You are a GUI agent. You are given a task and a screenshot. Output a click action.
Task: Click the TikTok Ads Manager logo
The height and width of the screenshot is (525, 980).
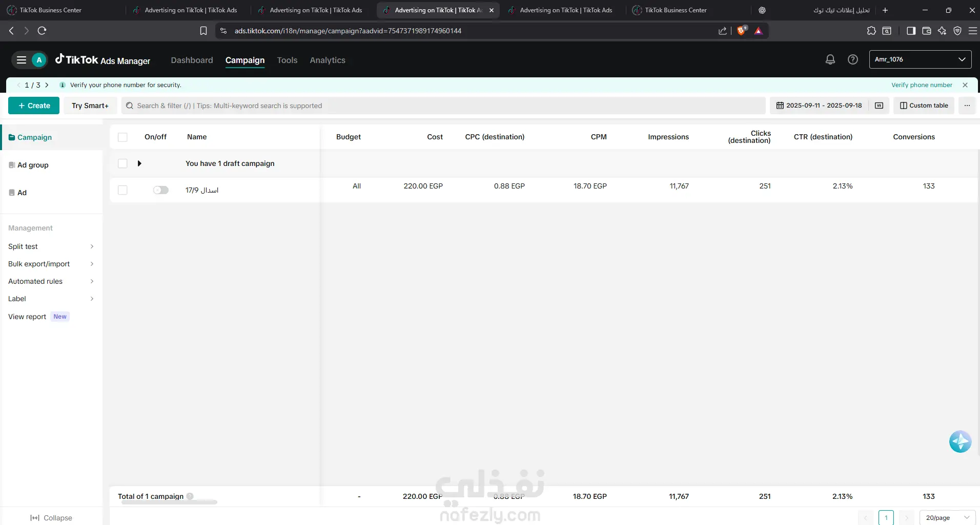103,60
